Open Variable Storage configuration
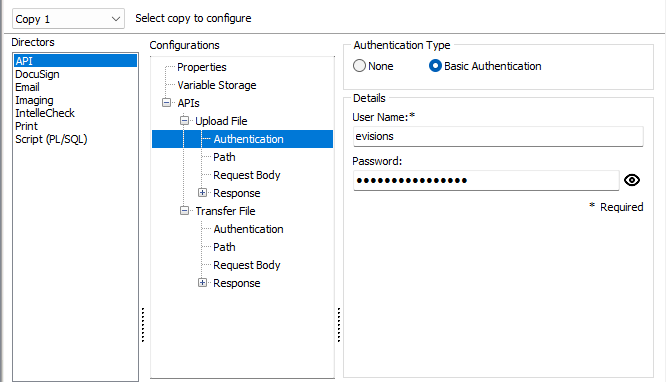This screenshot has height=382, width=666. point(217,85)
